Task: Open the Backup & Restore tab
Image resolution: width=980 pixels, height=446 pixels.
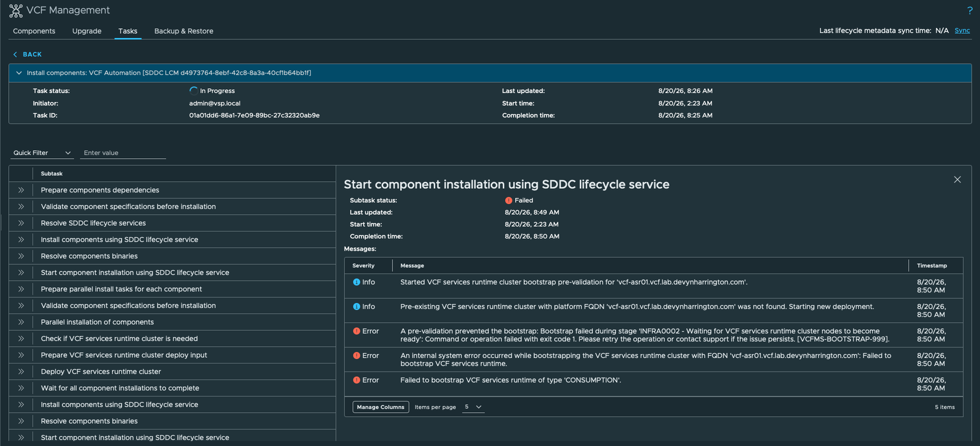Action: tap(184, 31)
